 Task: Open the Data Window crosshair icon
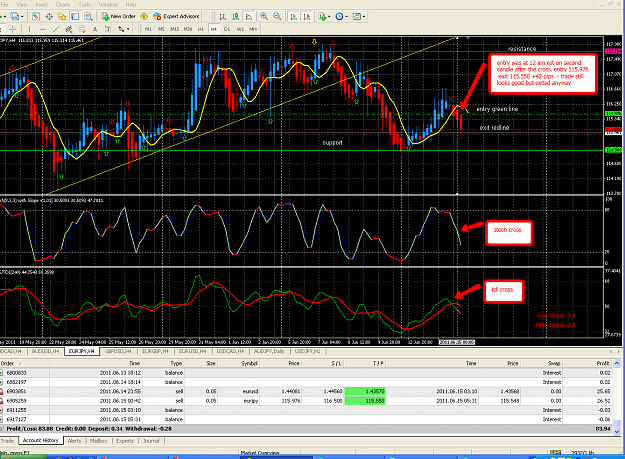[49, 16]
